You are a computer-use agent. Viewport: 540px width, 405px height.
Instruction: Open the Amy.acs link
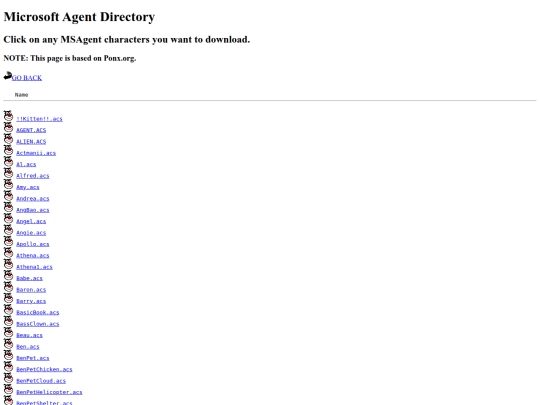click(x=28, y=187)
